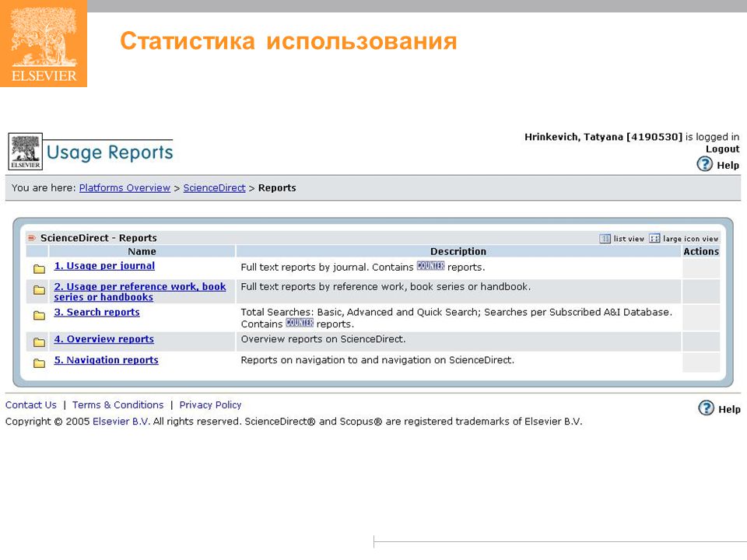Image resolution: width=747 pixels, height=560 pixels.
Task: Click text 'Overview reports on ScienceDirect.'
Action: pos(323,339)
